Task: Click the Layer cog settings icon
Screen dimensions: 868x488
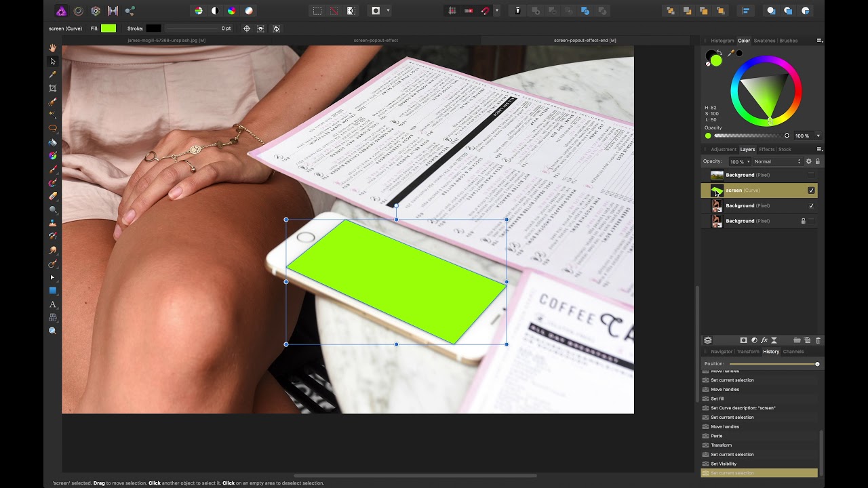Action: click(x=808, y=161)
